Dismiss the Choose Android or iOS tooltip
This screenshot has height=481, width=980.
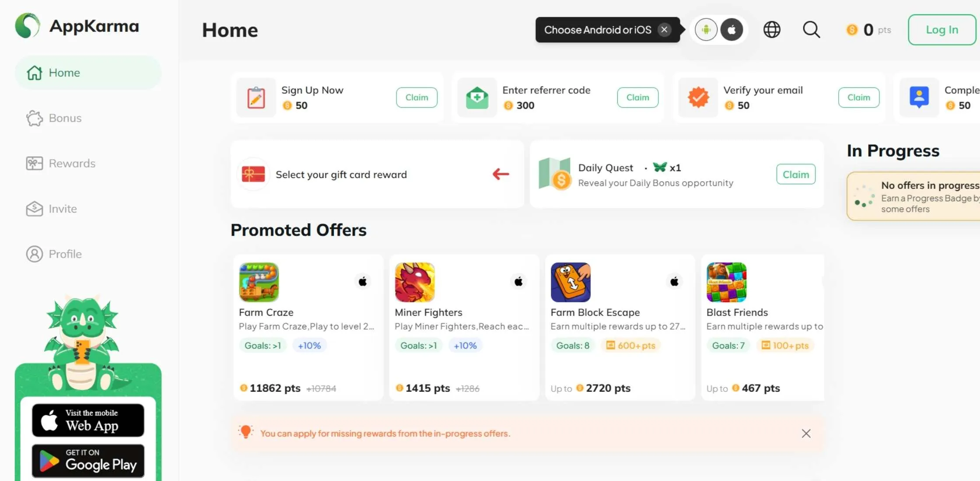(664, 30)
